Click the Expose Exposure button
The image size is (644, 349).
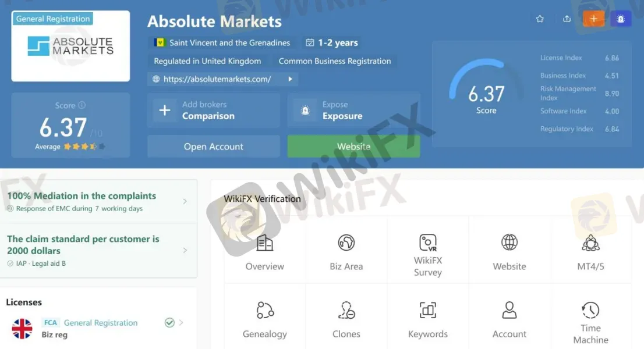tap(353, 111)
